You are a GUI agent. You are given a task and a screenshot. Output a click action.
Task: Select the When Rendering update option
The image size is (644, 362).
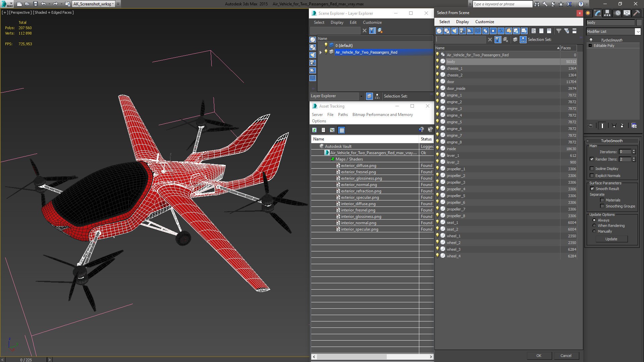pos(594,226)
